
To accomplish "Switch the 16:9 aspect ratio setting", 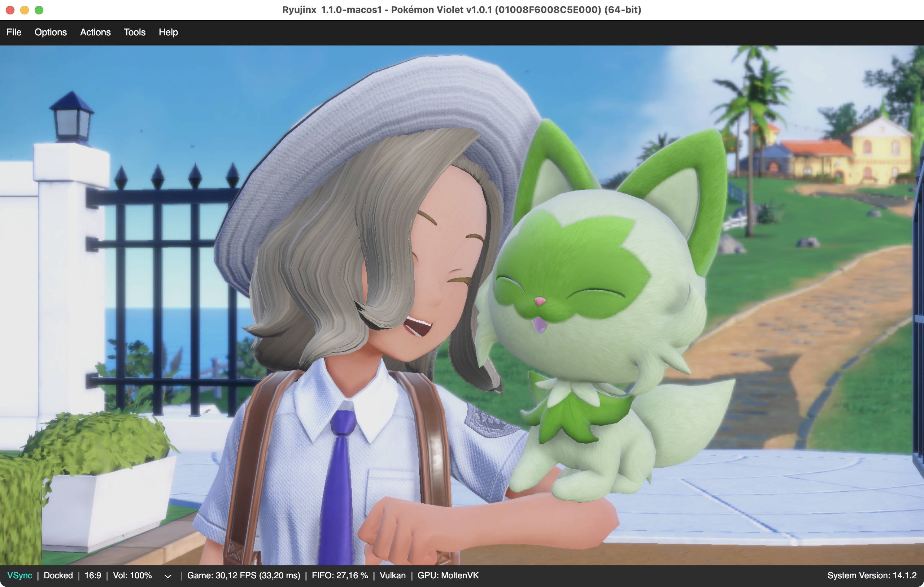I will tap(92, 575).
